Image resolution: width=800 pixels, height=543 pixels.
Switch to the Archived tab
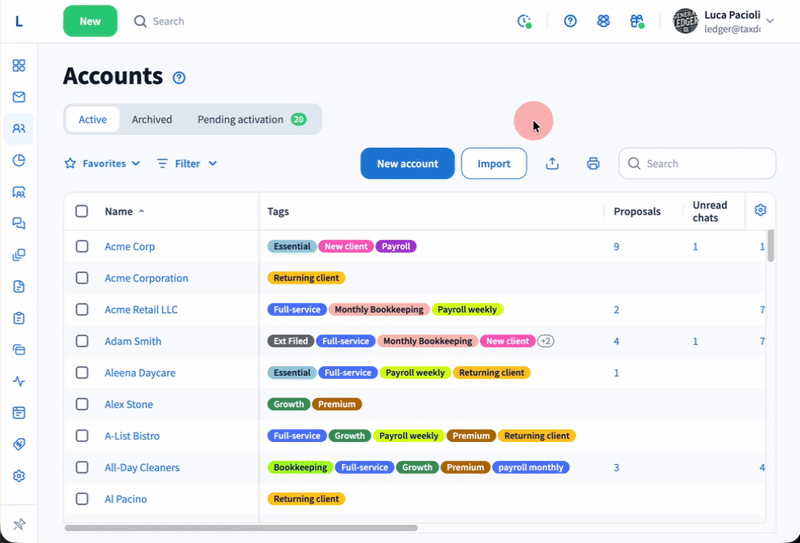[152, 119]
